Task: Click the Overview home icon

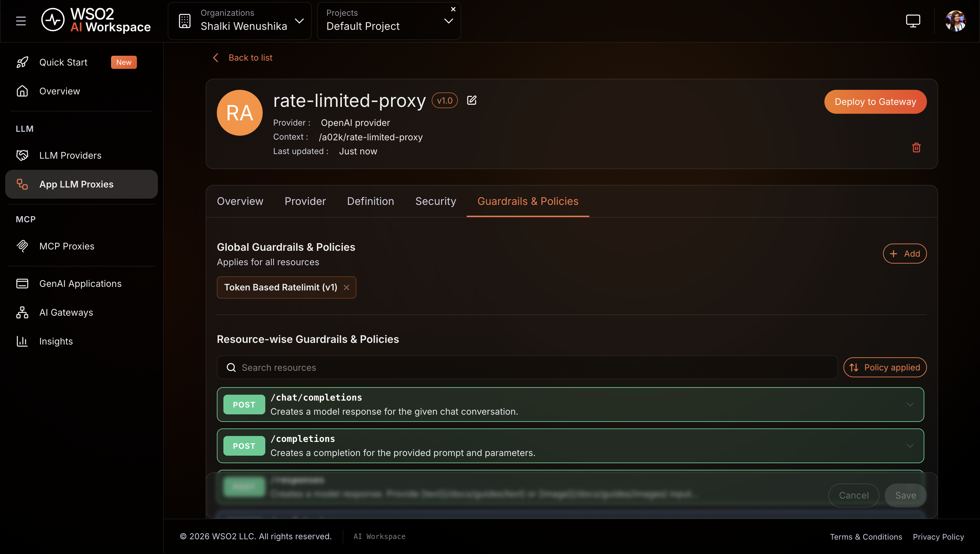Action: coord(22,91)
